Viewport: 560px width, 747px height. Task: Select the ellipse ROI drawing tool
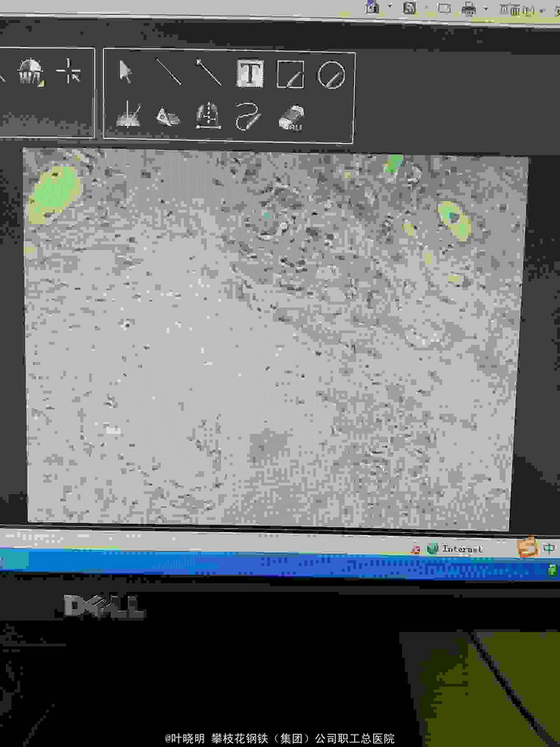click(x=330, y=76)
